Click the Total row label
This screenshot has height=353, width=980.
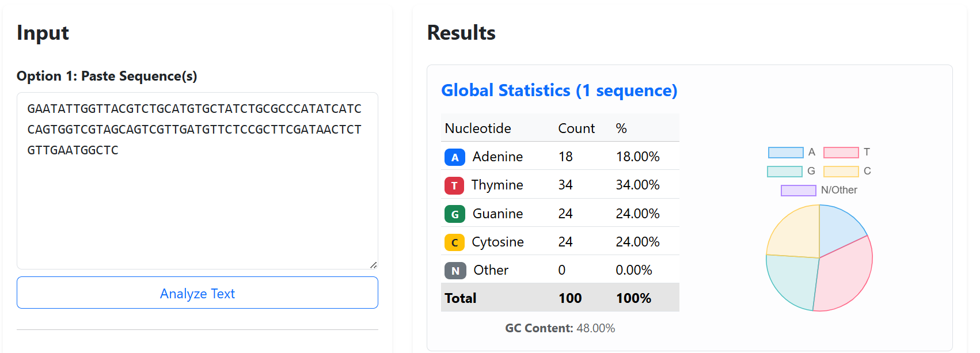[x=461, y=298]
